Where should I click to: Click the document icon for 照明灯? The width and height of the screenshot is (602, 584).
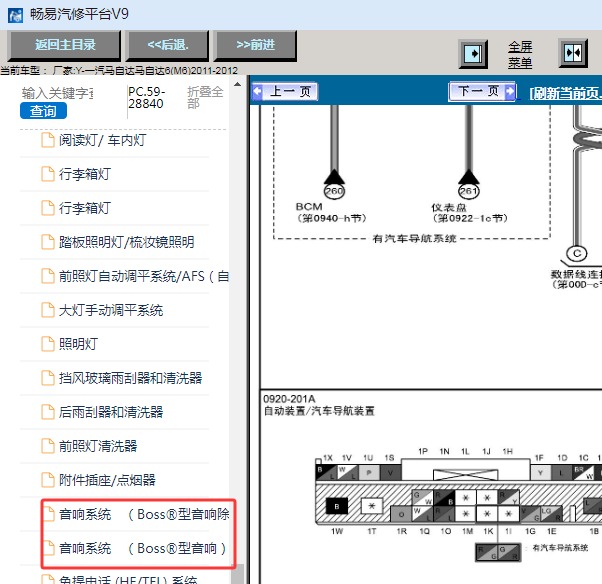(x=48, y=344)
